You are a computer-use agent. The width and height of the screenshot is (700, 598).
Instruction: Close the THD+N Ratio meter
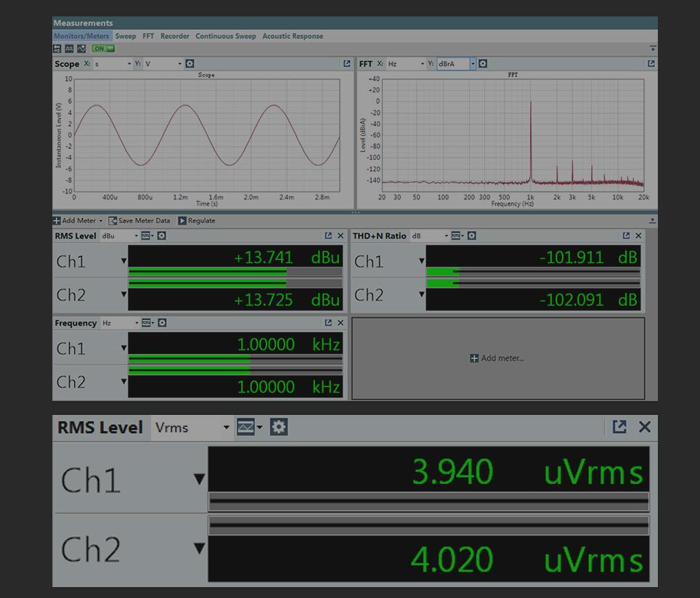[638, 235]
